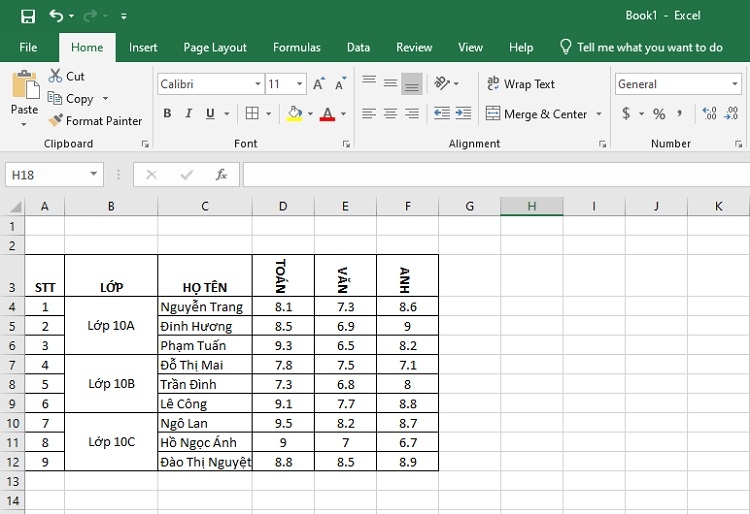
Task: Click the Paste clipboard icon
Action: click(25, 85)
